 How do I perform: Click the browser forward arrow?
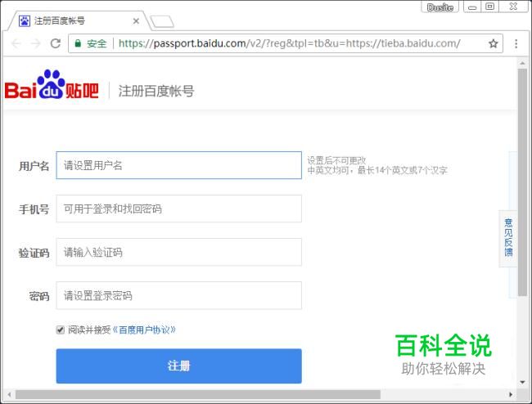(x=36, y=43)
